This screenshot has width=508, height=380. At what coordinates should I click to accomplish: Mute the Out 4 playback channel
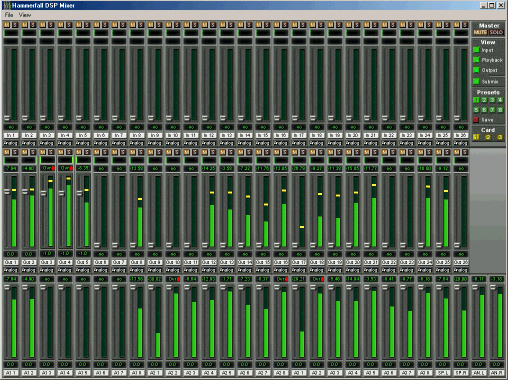point(60,152)
